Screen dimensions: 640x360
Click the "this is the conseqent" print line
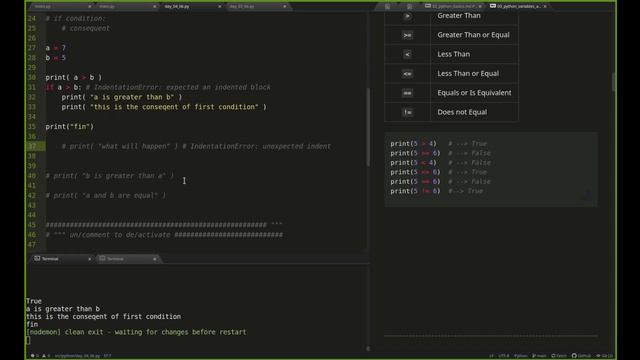164,107
